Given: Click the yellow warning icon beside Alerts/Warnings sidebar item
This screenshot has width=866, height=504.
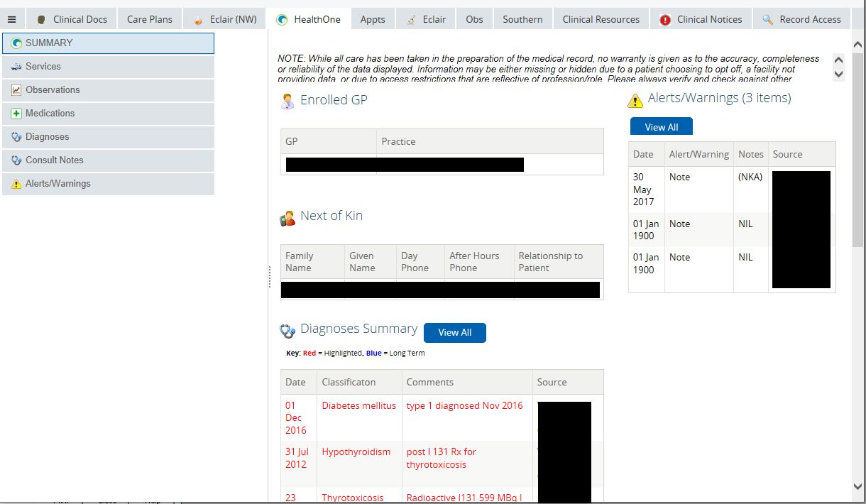Looking at the screenshot, I should click(x=16, y=184).
